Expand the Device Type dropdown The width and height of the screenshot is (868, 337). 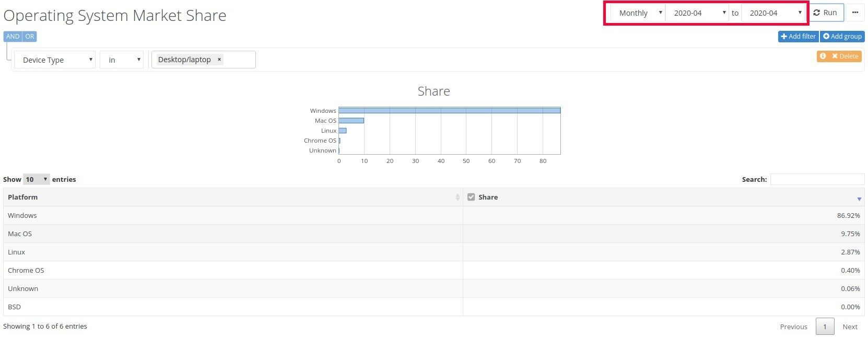(x=55, y=60)
